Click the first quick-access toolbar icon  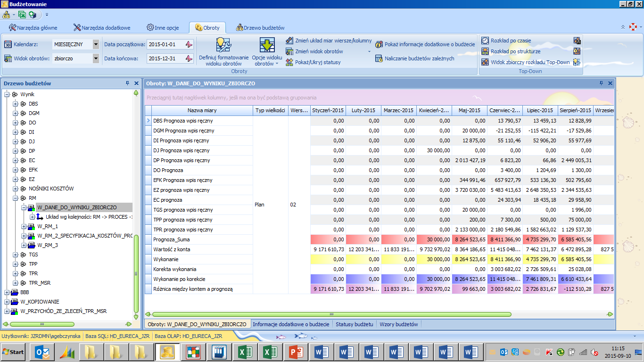click(x=7, y=15)
